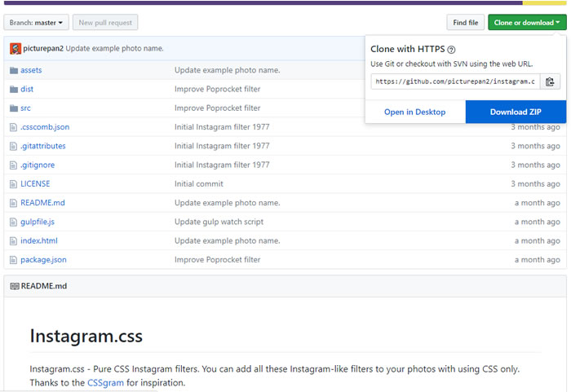This screenshot has width=571, height=392.
Task: Click the clone help question mark icon
Action: coord(451,50)
